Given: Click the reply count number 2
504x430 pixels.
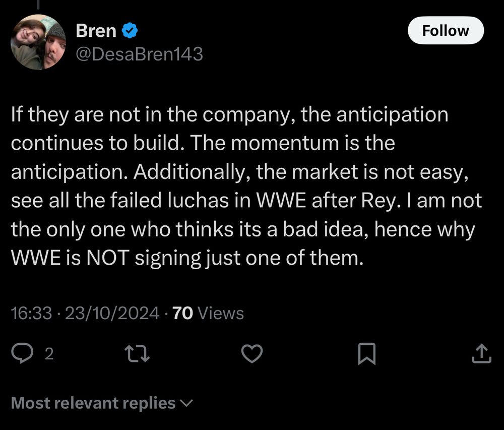Looking at the screenshot, I should pyautogui.click(x=49, y=354).
